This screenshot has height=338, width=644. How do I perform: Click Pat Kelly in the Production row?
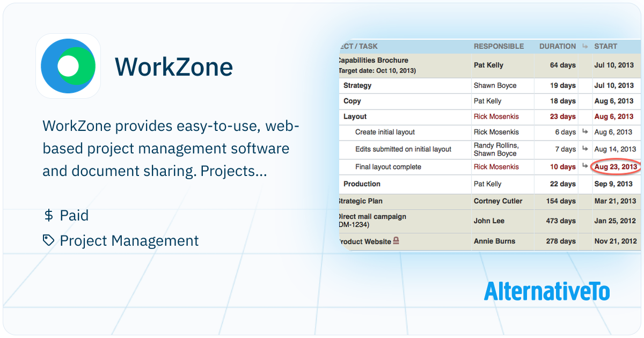[487, 184]
